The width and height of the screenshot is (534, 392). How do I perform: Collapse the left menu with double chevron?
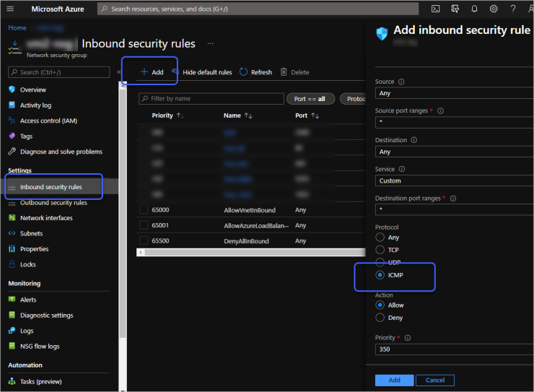(119, 72)
